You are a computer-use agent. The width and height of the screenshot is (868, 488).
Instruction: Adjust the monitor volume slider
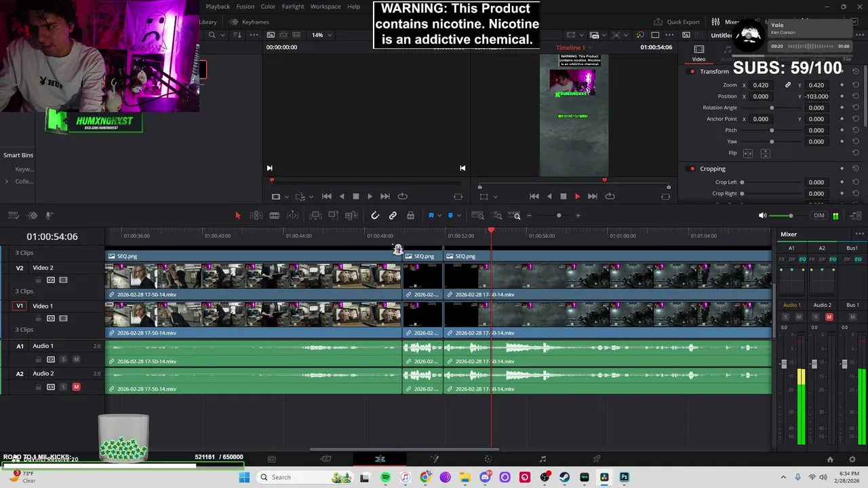coord(790,216)
